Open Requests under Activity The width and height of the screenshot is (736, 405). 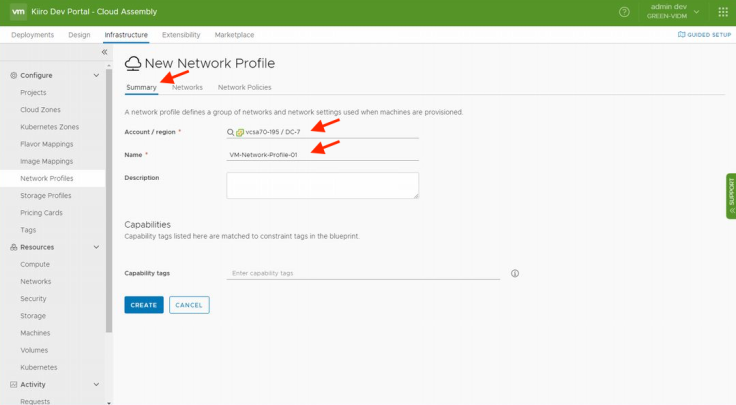tap(35, 401)
